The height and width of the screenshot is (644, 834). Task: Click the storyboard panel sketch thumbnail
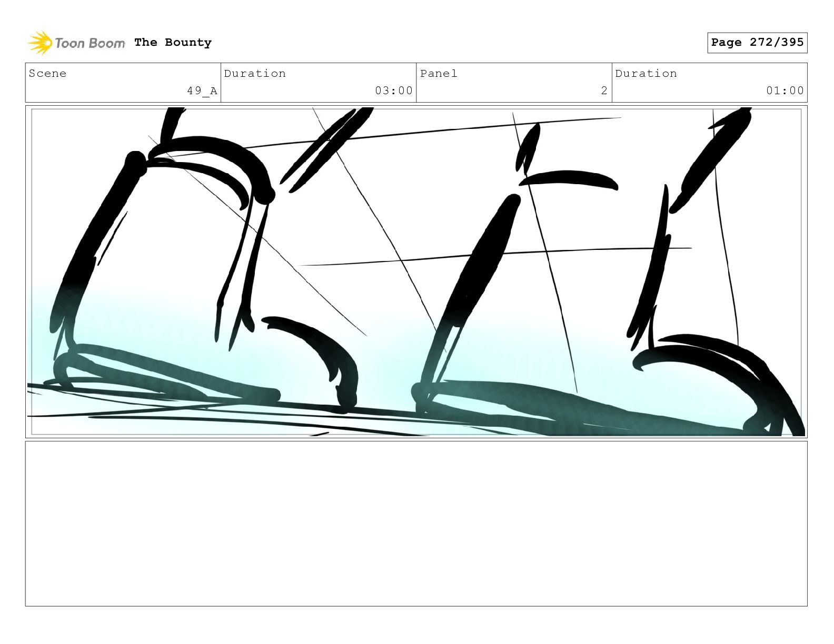pos(416,272)
